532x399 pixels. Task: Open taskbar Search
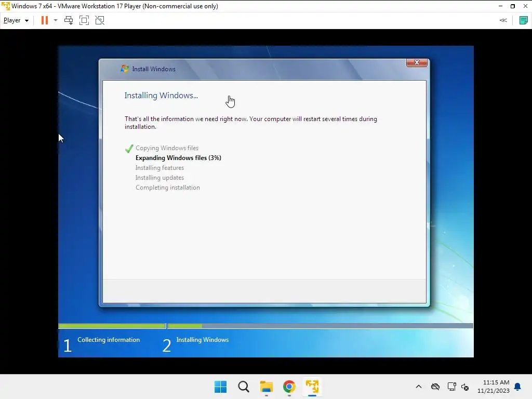[244, 387]
